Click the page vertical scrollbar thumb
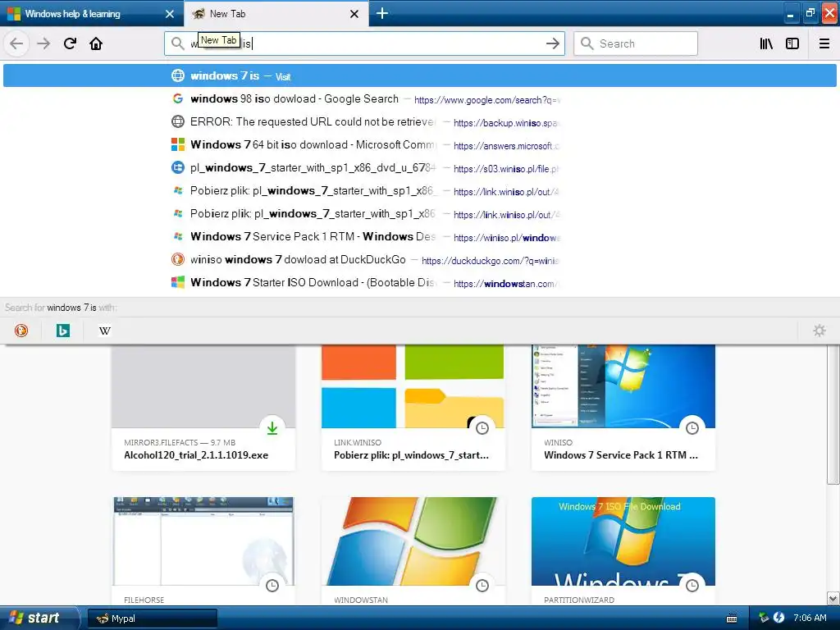The image size is (840, 630). coord(833,413)
